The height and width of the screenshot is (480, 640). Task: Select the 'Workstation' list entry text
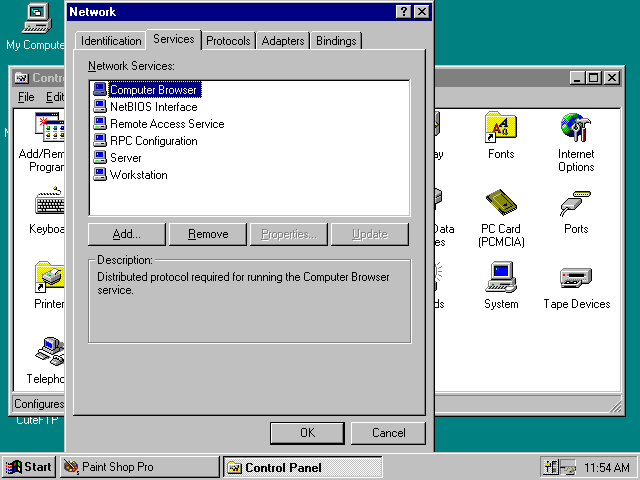click(138, 175)
